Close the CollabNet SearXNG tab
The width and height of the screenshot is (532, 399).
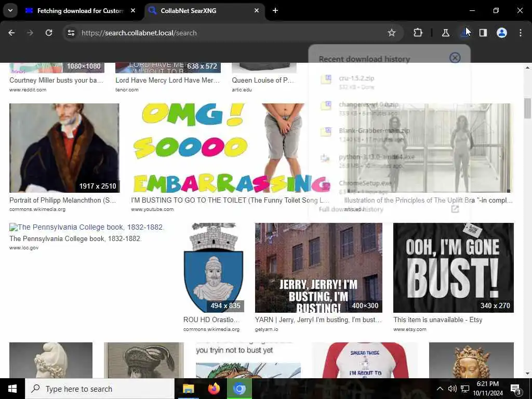(257, 11)
